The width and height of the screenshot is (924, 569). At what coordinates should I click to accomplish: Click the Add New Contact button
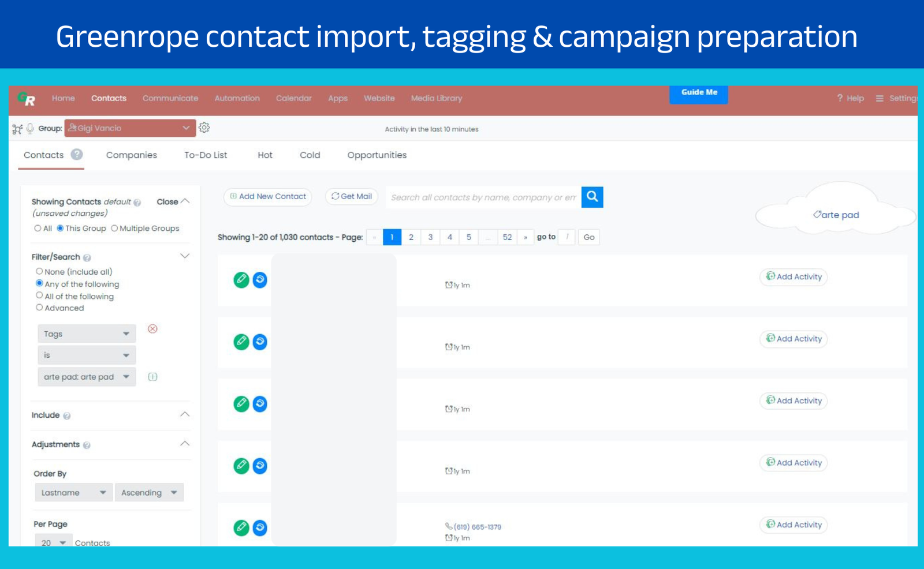[x=267, y=197]
